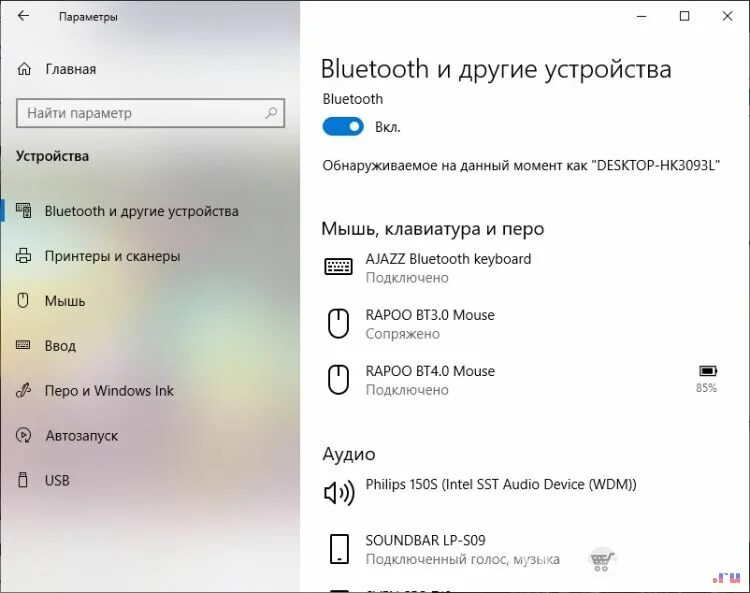Click the Найти параметр search field
The height and width of the screenshot is (593, 750).
pos(150,113)
